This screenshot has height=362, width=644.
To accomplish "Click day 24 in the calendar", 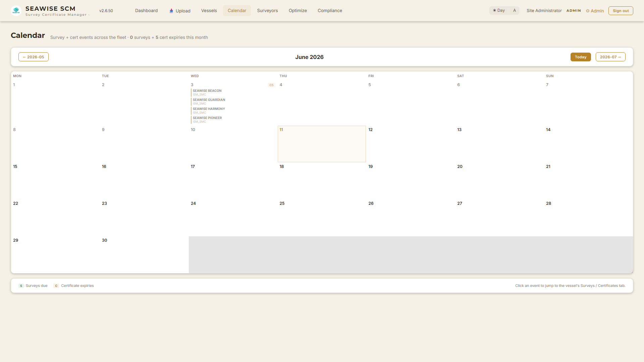I will click(x=233, y=218).
